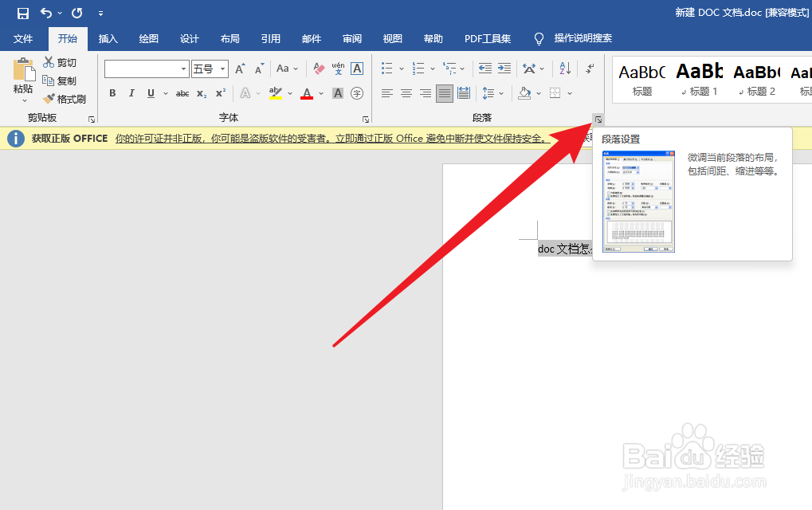This screenshot has height=510, width=812.
Task: Click the Asian layout icon
Action: tap(529, 68)
